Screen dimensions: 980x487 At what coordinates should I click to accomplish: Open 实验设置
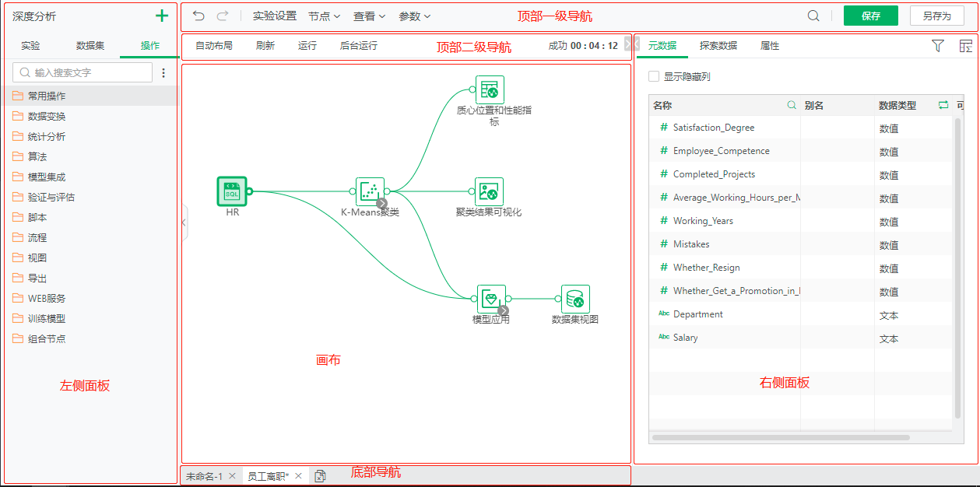275,16
